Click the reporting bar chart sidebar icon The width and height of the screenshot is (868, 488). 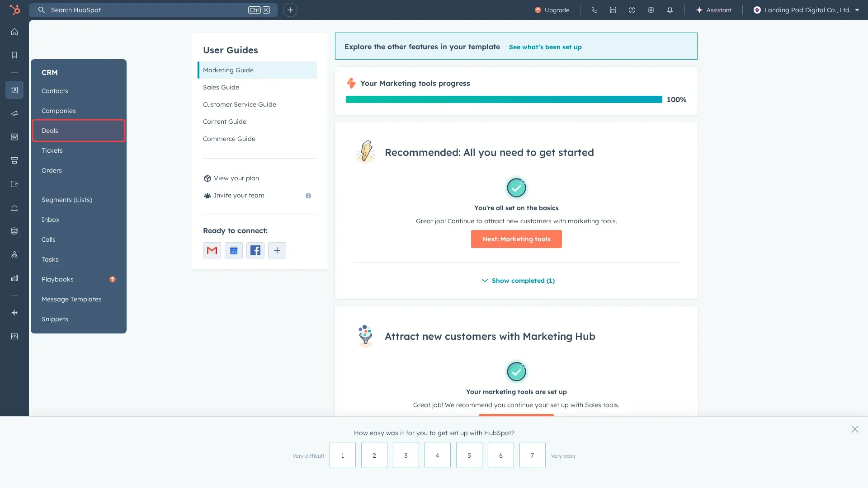pos(14,278)
